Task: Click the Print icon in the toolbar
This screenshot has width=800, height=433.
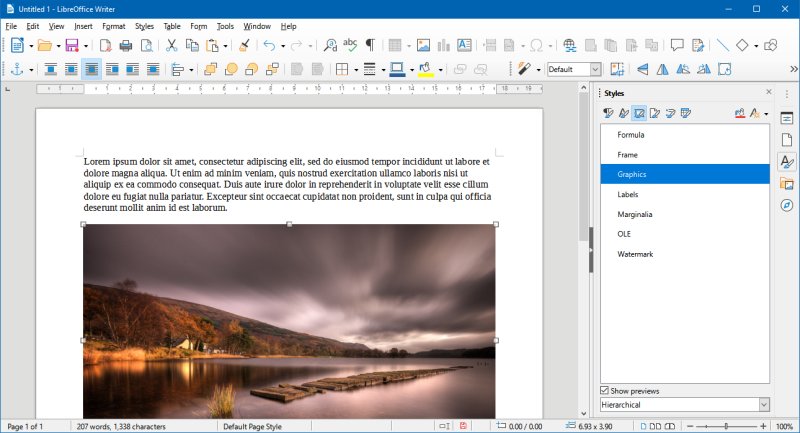Action: tap(126, 45)
